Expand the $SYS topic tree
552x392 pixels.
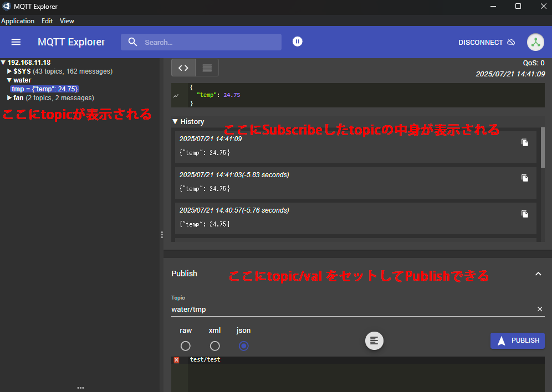tap(9, 71)
